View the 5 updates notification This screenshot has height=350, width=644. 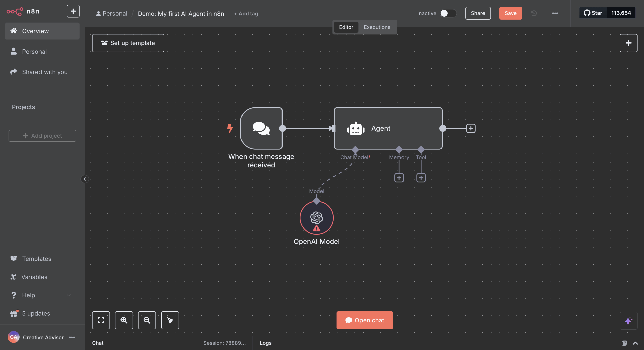(42, 313)
